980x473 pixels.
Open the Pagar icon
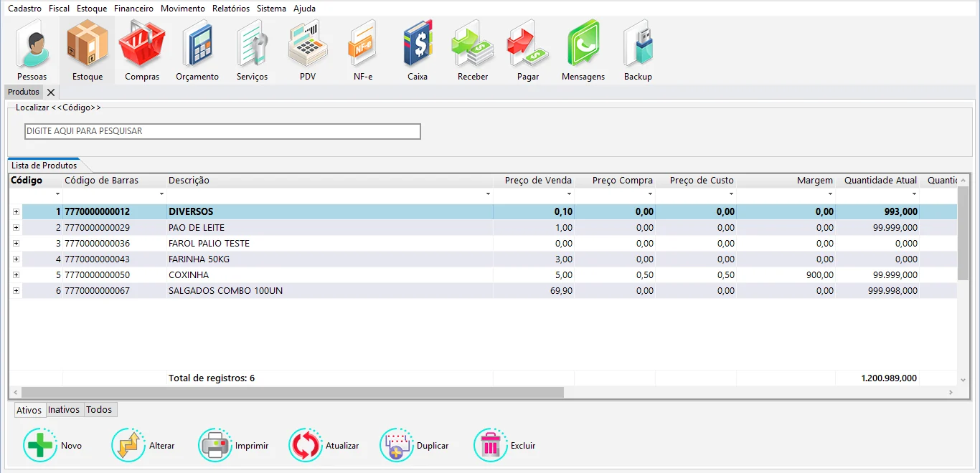(x=528, y=51)
